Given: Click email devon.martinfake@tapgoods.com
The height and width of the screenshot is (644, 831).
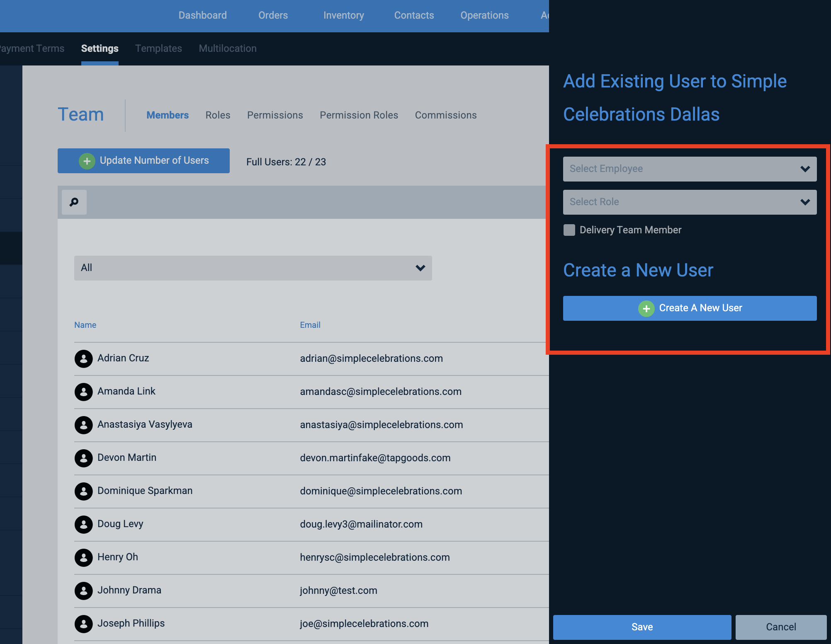Looking at the screenshot, I should [x=375, y=458].
